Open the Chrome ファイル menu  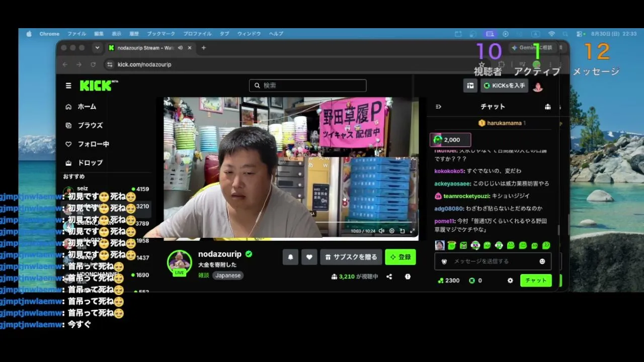click(76, 34)
